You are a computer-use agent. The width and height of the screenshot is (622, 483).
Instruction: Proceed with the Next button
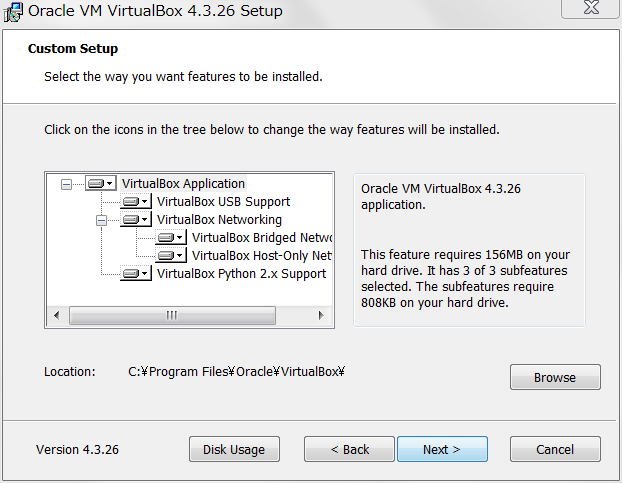click(441, 450)
